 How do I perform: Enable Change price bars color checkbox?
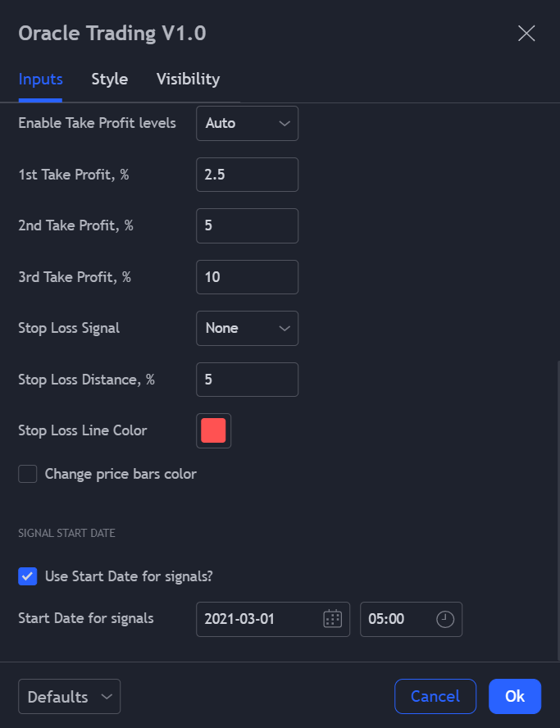(28, 474)
